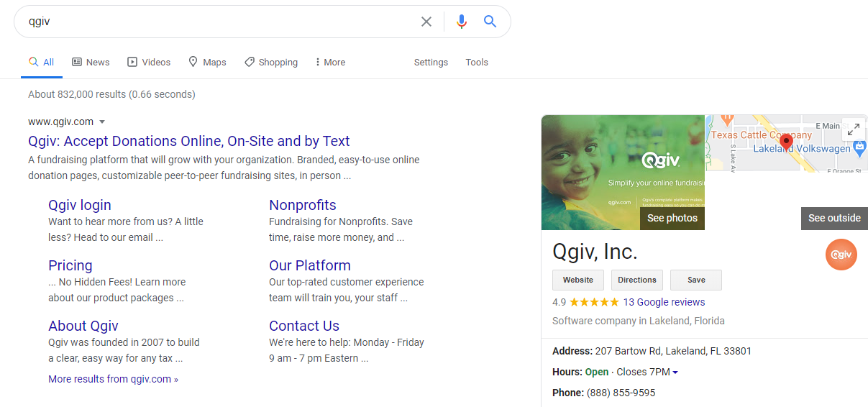This screenshot has width=868, height=407.
Task: Click the red map pin marker
Action: [x=786, y=142]
